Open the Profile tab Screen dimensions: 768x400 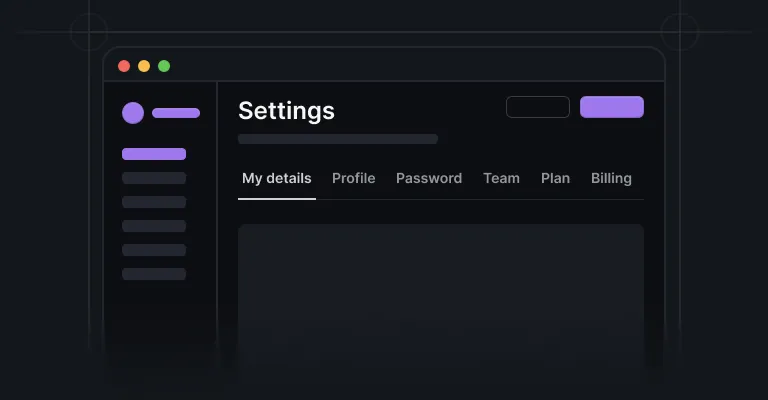point(354,178)
